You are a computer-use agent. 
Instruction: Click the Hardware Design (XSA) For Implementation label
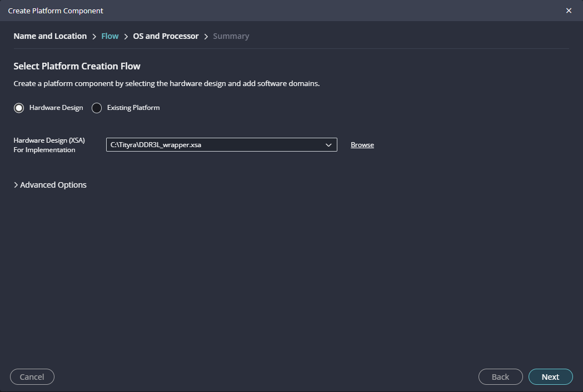[49, 145]
